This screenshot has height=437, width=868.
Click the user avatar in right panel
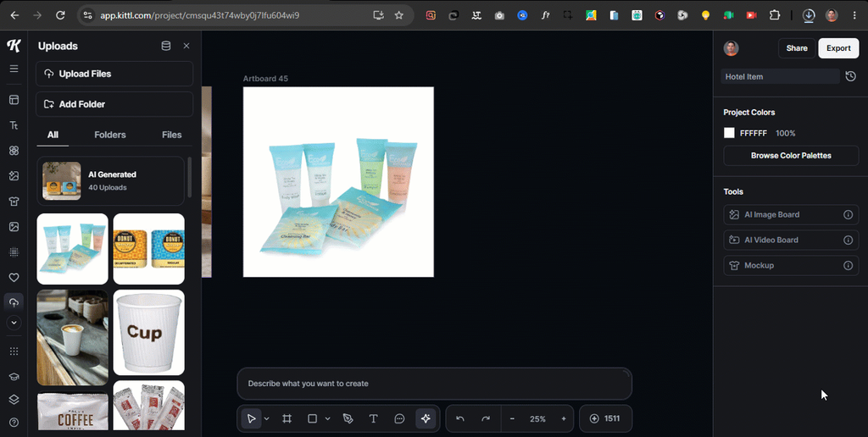pos(732,48)
